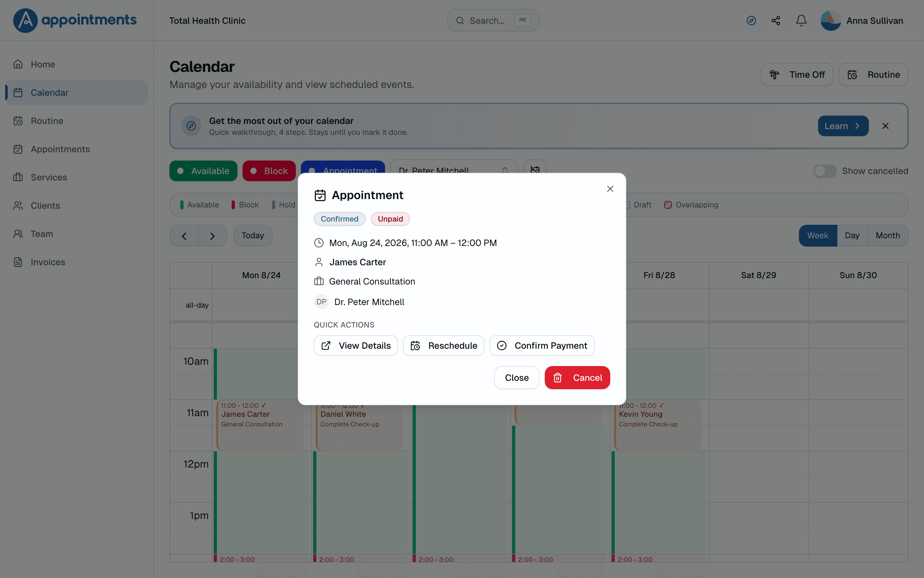This screenshot has width=924, height=578.
Task: Open Daniel White Complete Check-up event
Action: 360,427
